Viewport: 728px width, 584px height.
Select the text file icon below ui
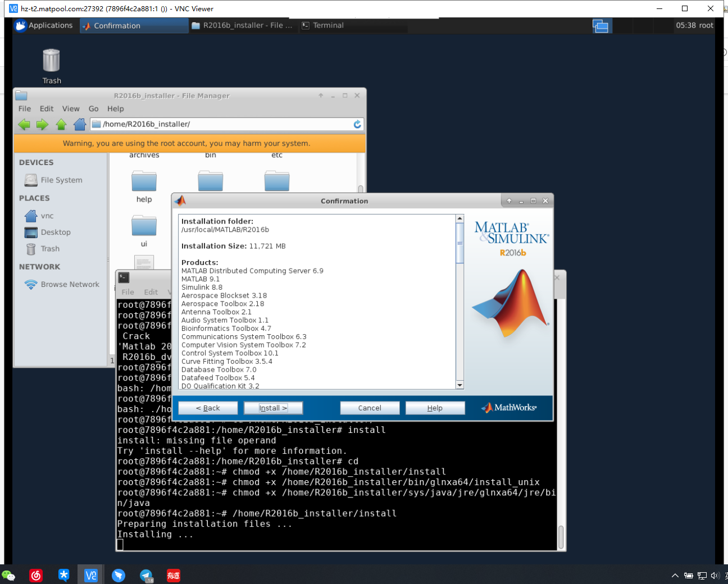(x=144, y=263)
